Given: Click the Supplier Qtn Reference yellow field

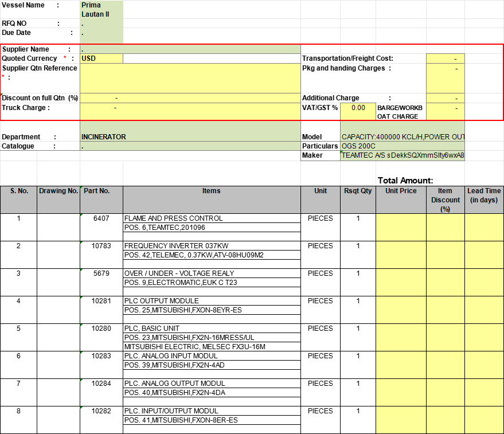Looking at the screenshot, I should pyautogui.click(x=190, y=77).
